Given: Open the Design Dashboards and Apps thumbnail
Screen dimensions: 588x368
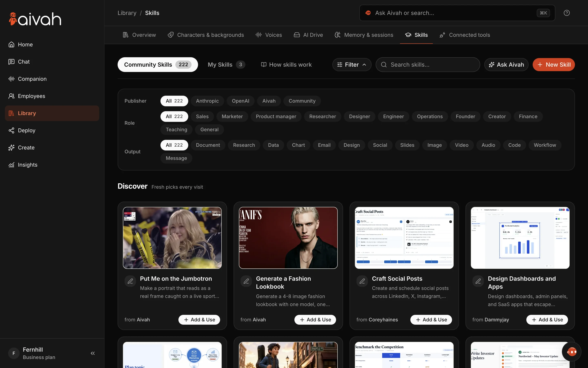Looking at the screenshot, I should point(520,238).
